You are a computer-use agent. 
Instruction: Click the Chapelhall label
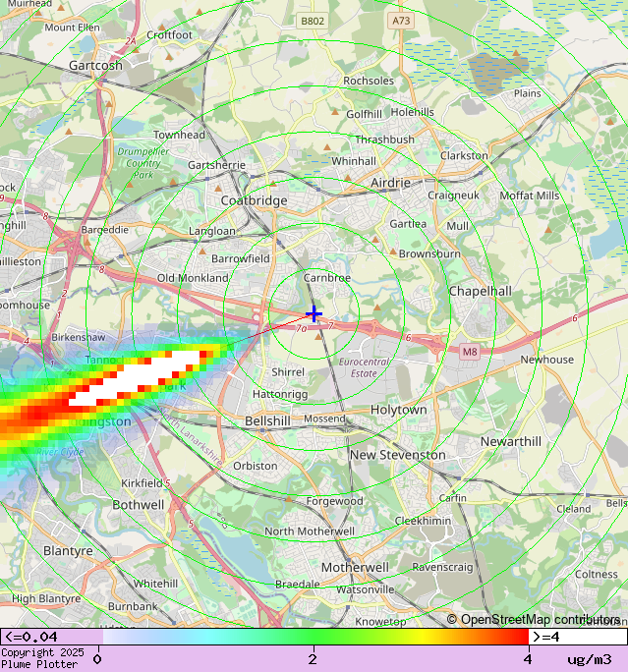tap(481, 292)
